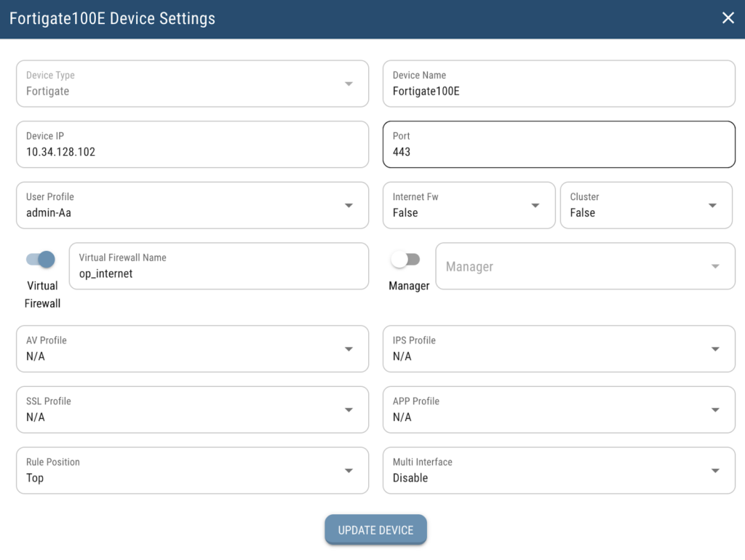745x560 pixels.
Task: Enable the Manager toggle switch
Action: point(405,260)
